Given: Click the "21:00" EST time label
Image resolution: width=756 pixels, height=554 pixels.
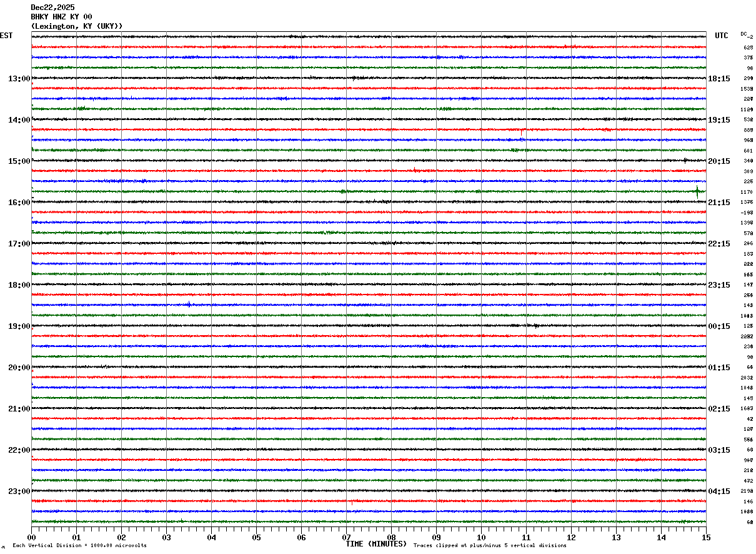Looking at the screenshot, I should pyautogui.click(x=19, y=409).
